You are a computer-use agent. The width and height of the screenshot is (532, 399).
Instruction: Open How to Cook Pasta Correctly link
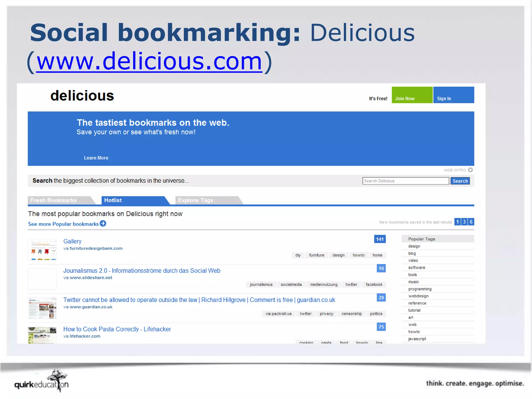tap(117, 329)
